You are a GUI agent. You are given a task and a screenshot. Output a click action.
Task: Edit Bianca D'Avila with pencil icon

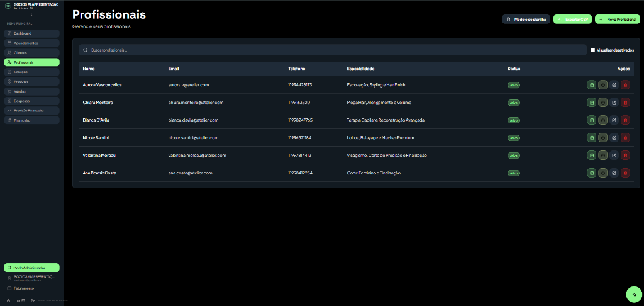point(614,120)
